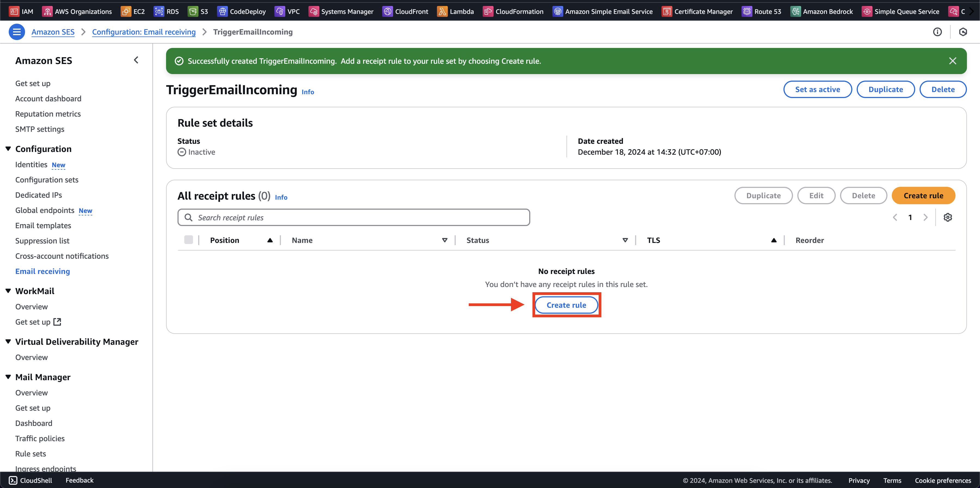Open the Lambda shortcut icon
This screenshot has height=488, width=980.
click(x=442, y=11)
